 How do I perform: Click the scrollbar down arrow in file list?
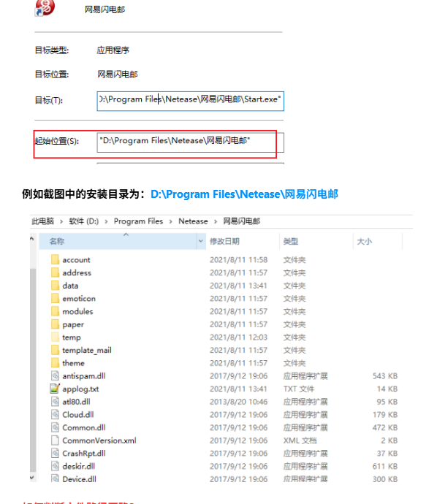32,478
